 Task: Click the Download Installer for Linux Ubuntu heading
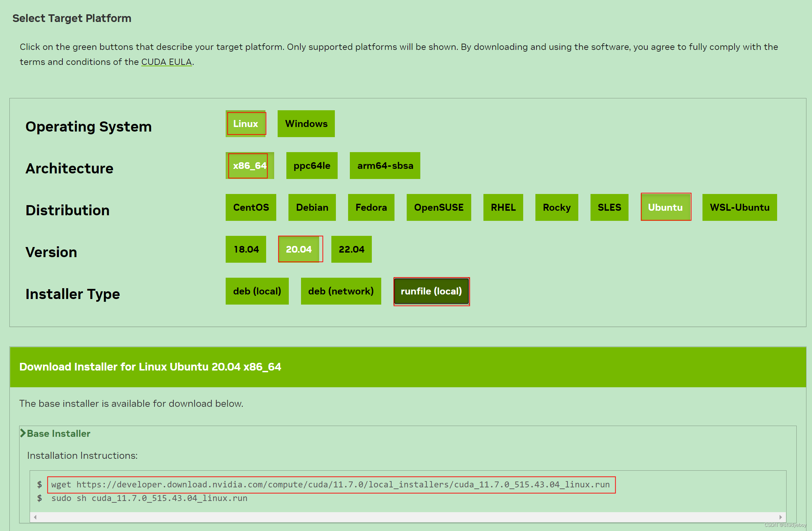150,367
